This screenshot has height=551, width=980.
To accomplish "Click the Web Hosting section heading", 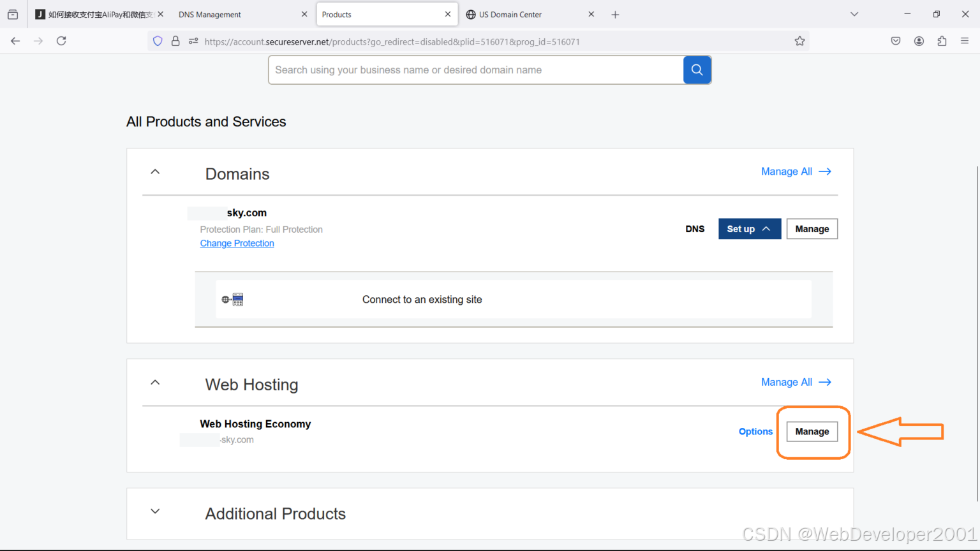I will 251,385.
